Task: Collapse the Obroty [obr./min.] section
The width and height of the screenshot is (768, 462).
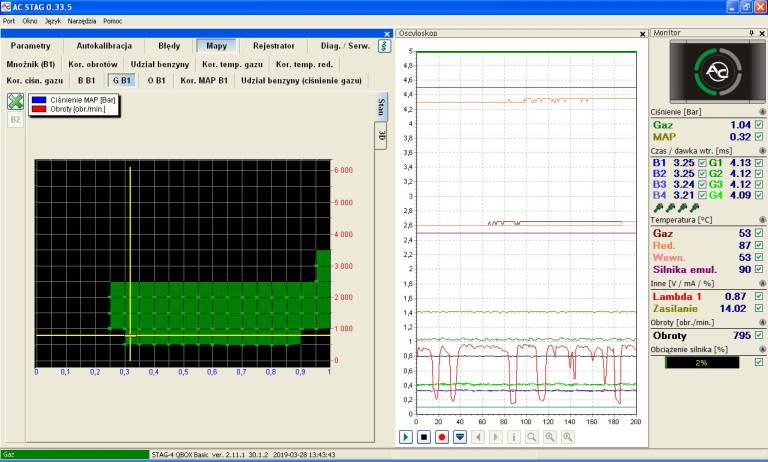Action: [762, 322]
